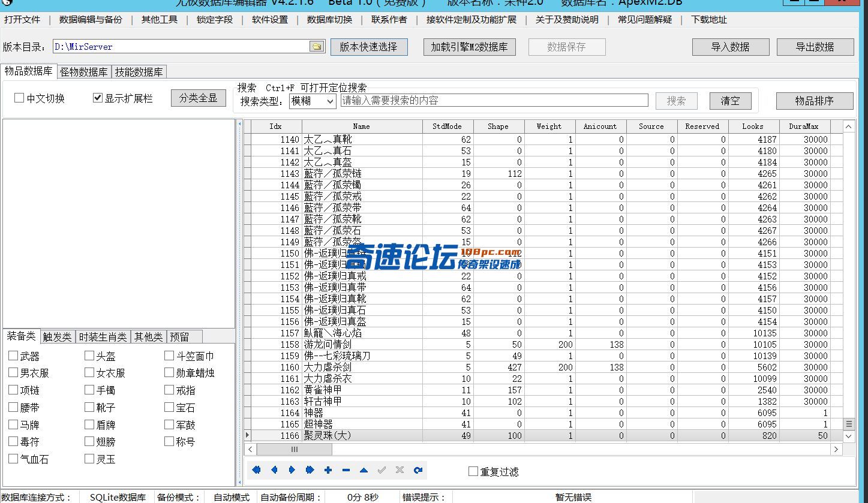Select the row 聚灵珠(大)
The width and height of the screenshot is (868, 503).
pos(543,436)
